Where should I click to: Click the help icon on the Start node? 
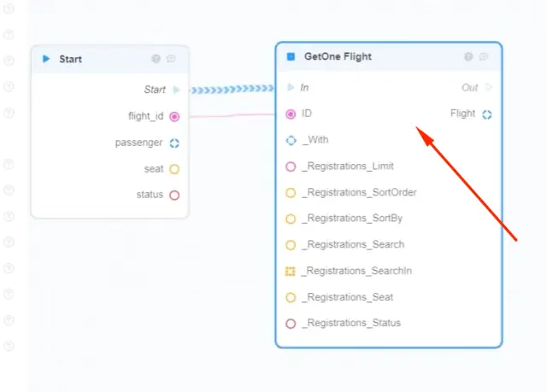[156, 59]
